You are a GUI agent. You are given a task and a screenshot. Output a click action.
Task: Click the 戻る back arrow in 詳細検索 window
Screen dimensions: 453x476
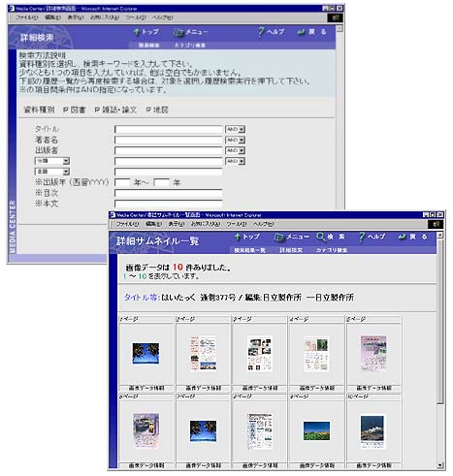(x=301, y=32)
